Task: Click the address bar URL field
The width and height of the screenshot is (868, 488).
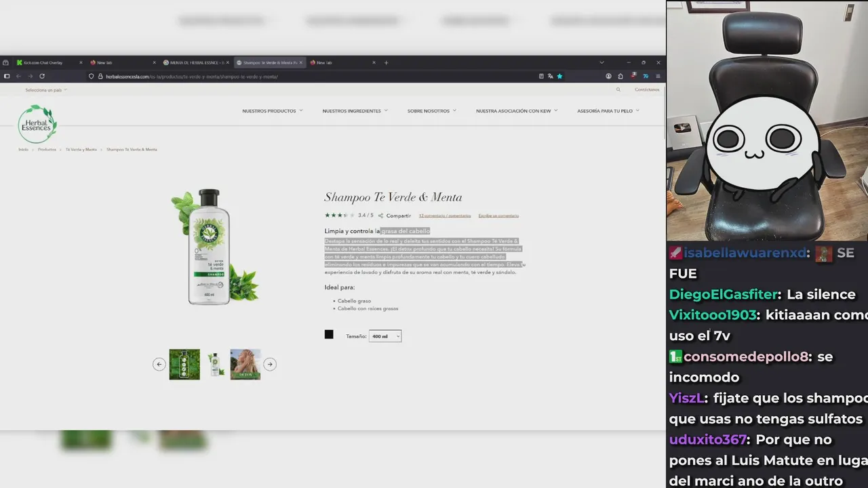Action: pyautogui.click(x=312, y=77)
